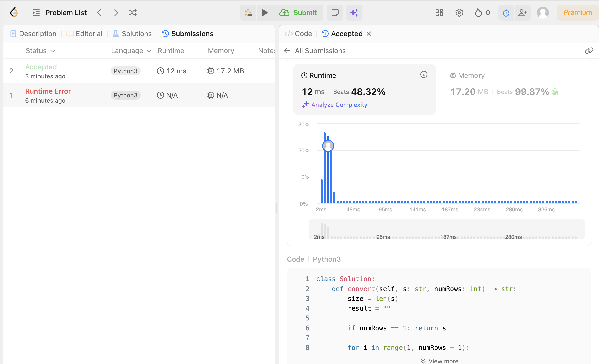The width and height of the screenshot is (599, 364).
Task: Expand the Language filter dropdown
Action: coord(131,51)
